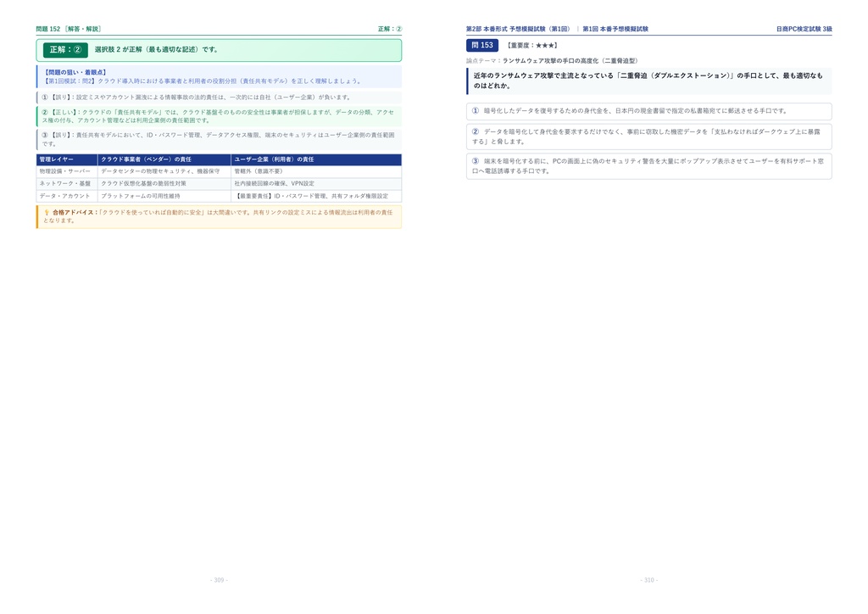868x614 pixels.
Task: Click the text '選択肢 2 が正解（最も適切な記述）です。'
Action: [157, 50]
